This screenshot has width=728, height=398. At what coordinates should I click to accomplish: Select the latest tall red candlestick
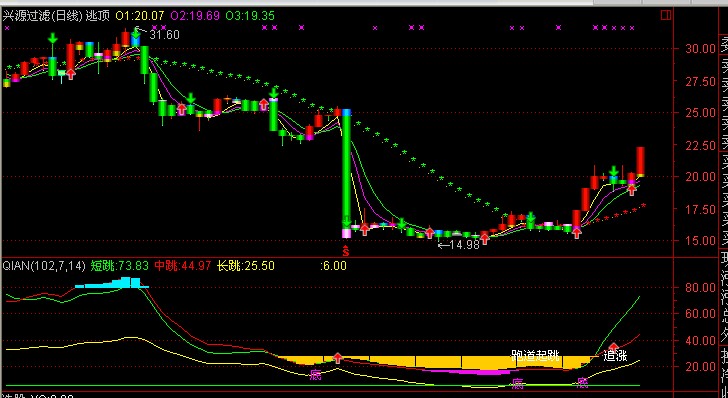tap(640, 161)
